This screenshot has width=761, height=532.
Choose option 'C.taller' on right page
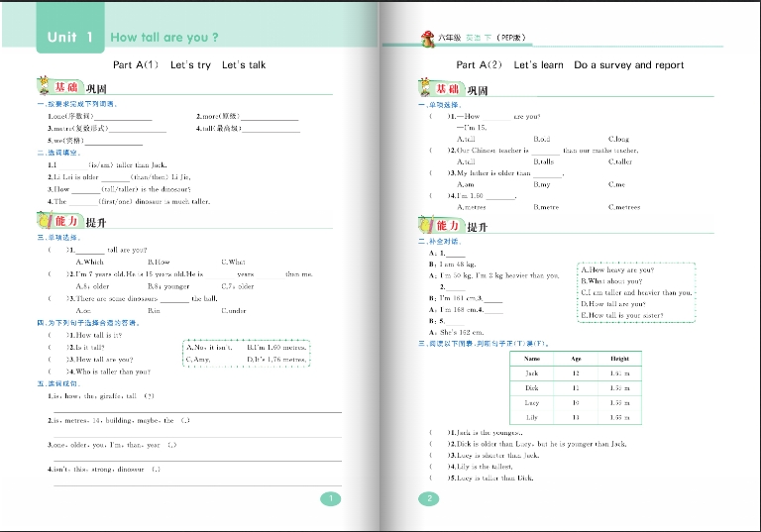click(620, 162)
